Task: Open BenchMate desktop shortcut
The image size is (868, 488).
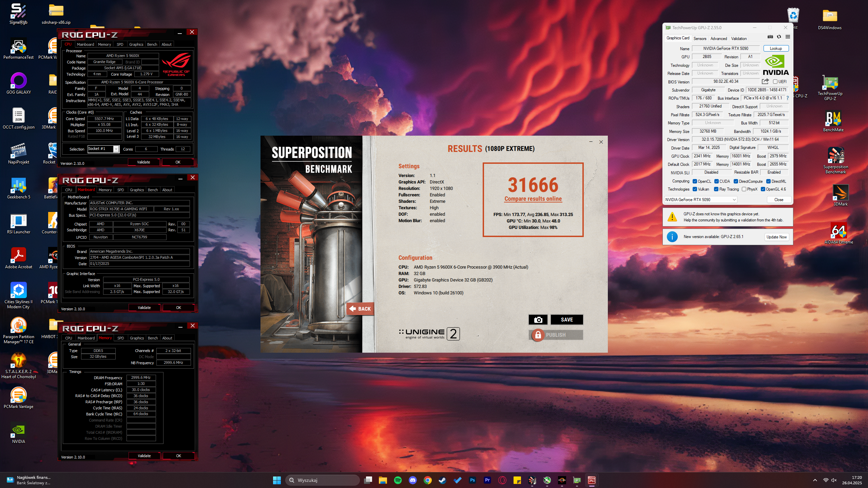Action: pos(833,121)
